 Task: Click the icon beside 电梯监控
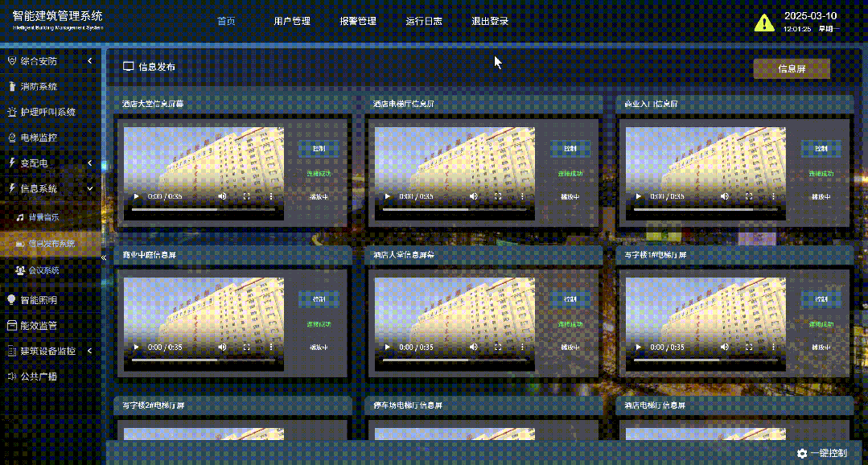(11, 138)
